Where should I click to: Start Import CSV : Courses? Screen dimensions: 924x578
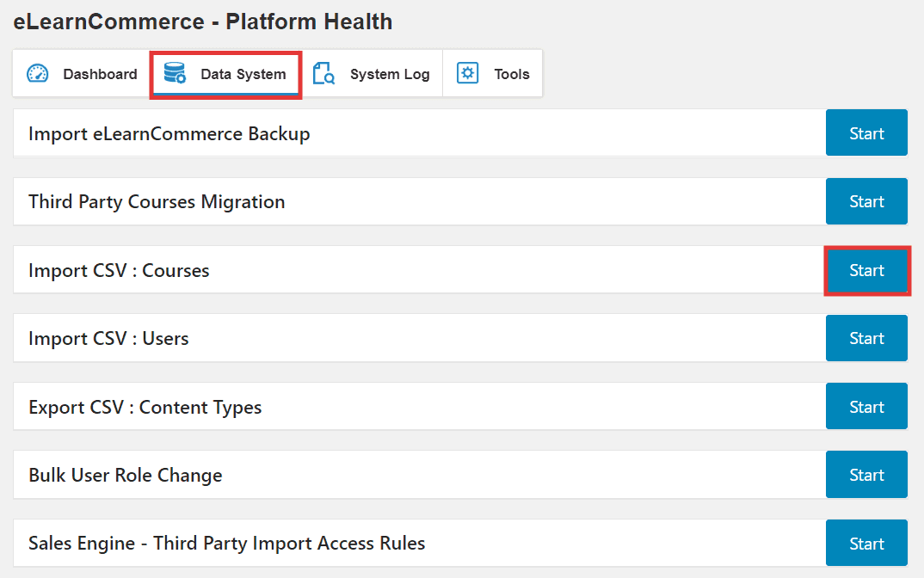click(866, 270)
